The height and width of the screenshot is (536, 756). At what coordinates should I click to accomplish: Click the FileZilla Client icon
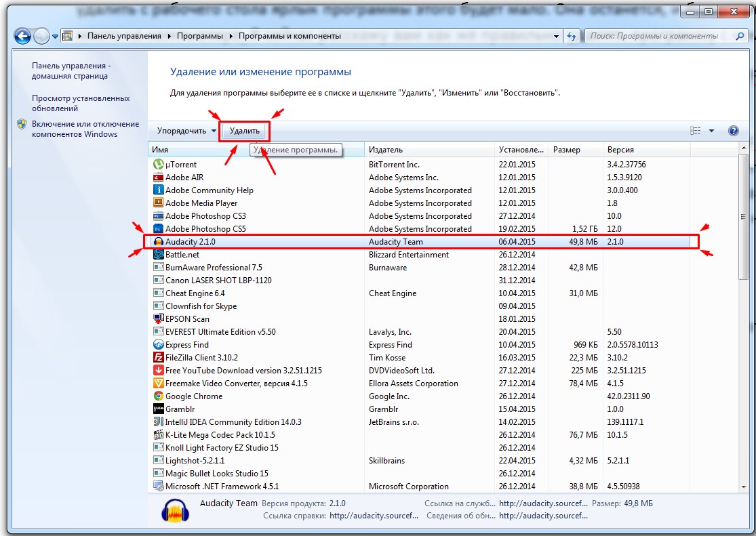point(158,357)
